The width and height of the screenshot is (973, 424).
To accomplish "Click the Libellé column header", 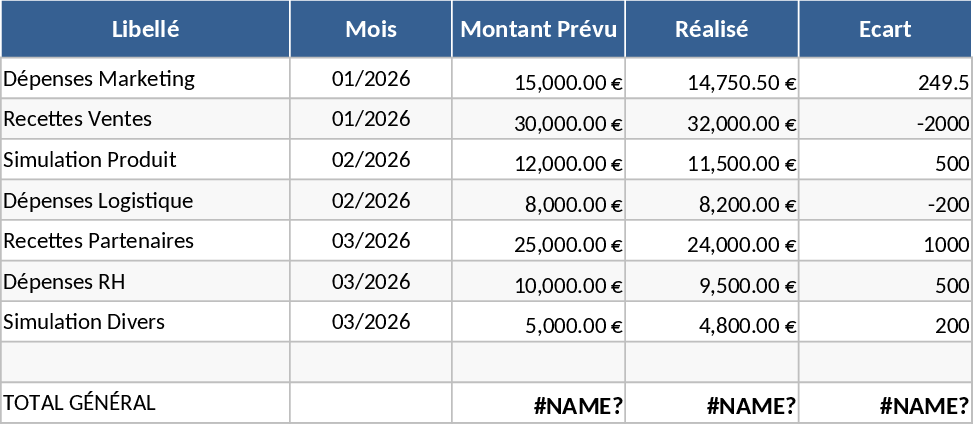I will click(x=146, y=29).
